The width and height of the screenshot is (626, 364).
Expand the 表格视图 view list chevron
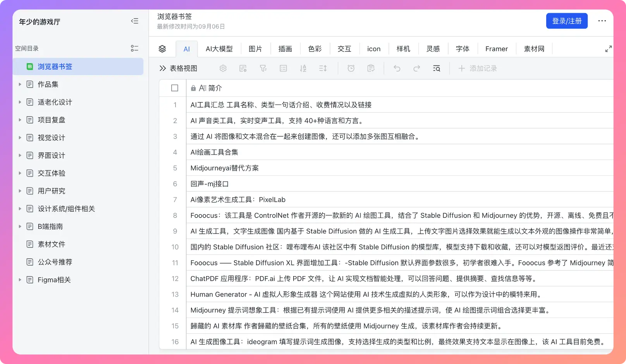tap(162, 69)
